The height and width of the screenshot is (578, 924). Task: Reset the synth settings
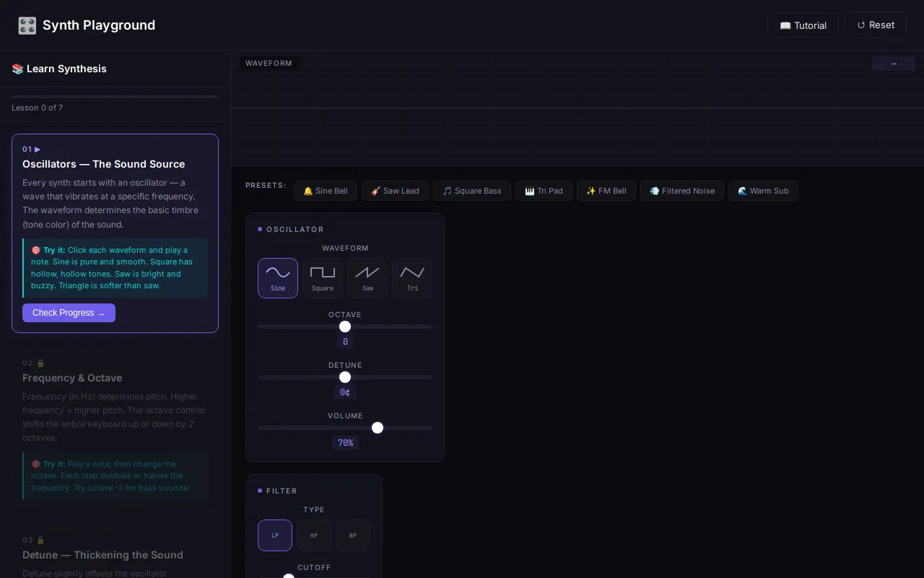[876, 25]
